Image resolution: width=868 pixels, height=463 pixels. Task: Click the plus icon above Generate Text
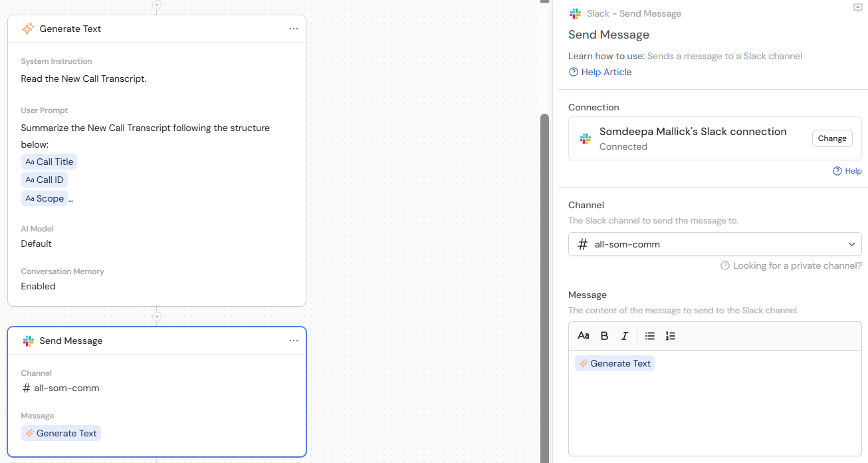pyautogui.click(x=157, y=6)
